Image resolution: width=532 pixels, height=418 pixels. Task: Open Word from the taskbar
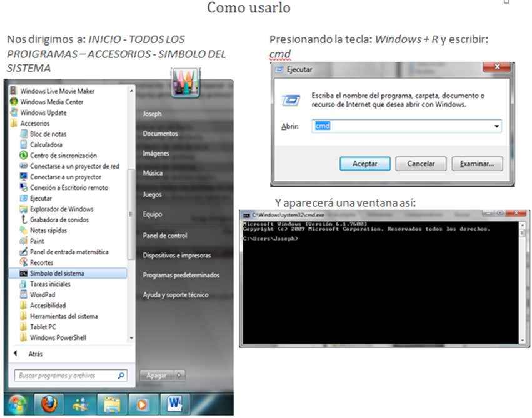tap(174, 404)
